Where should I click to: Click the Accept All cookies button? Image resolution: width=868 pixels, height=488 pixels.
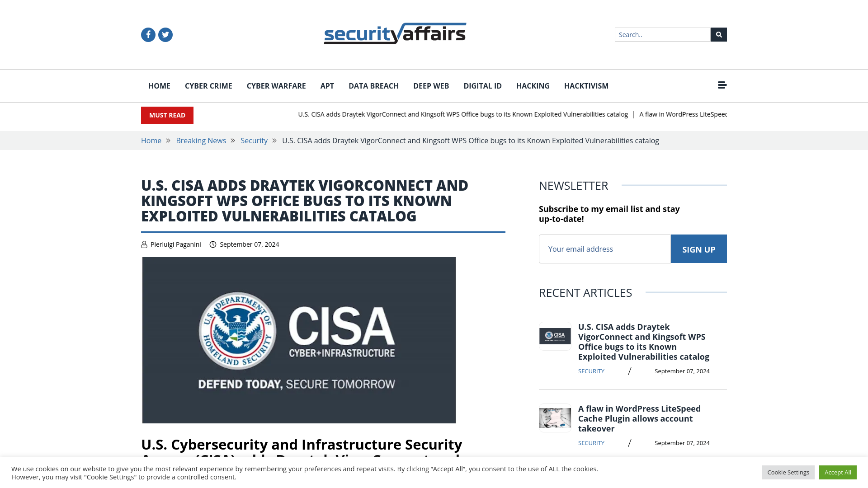838,472
